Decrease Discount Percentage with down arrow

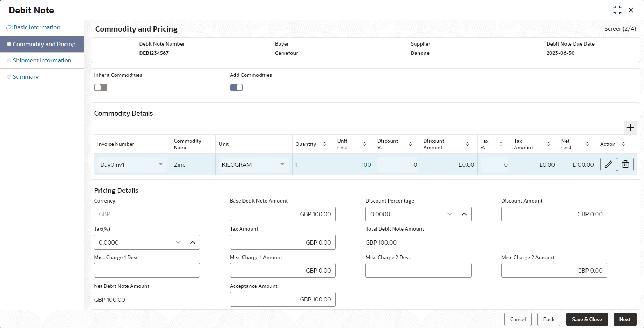tap(450, 214)
